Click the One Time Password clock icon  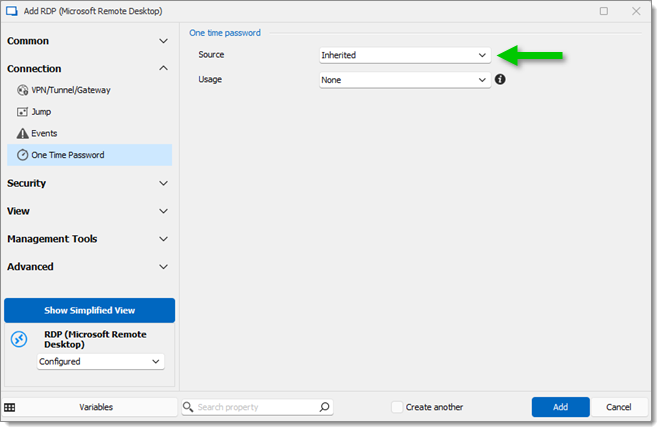click(22, 155)
